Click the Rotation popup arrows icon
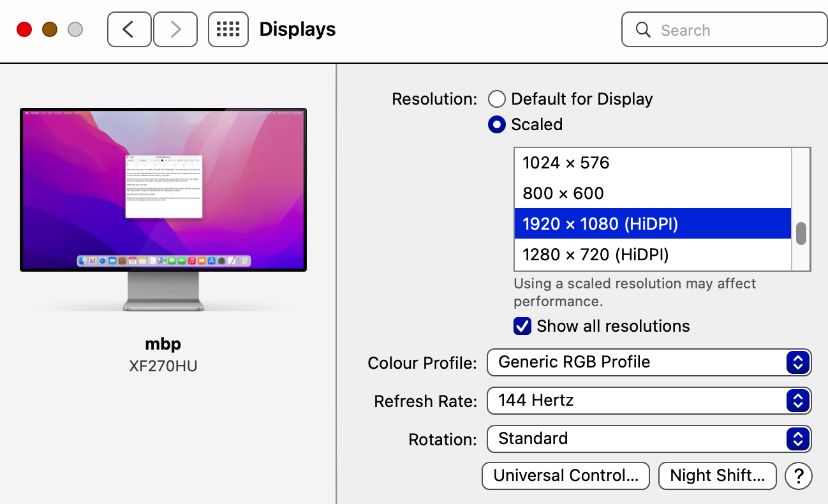Image resolution: width=828 pixels, height=504 pixels. (797, 439)
